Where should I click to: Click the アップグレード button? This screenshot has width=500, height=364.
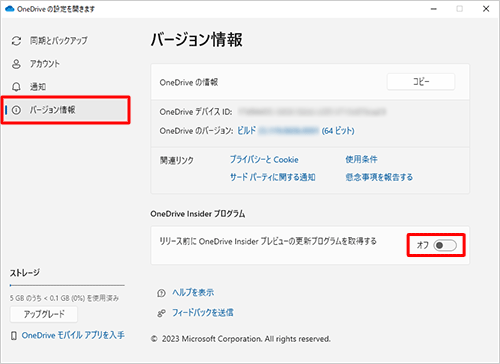click(x=44, y=314)
